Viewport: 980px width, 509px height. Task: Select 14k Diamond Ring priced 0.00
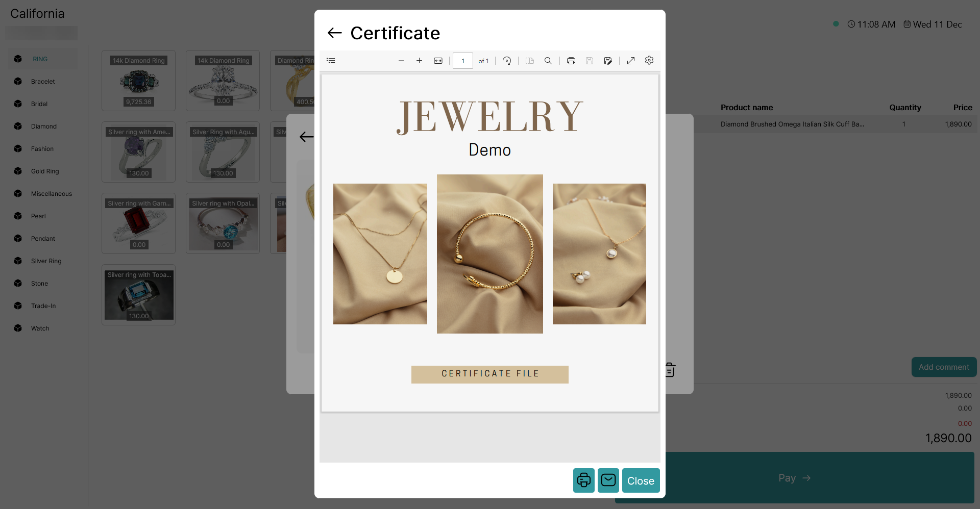tap(223, 81)
